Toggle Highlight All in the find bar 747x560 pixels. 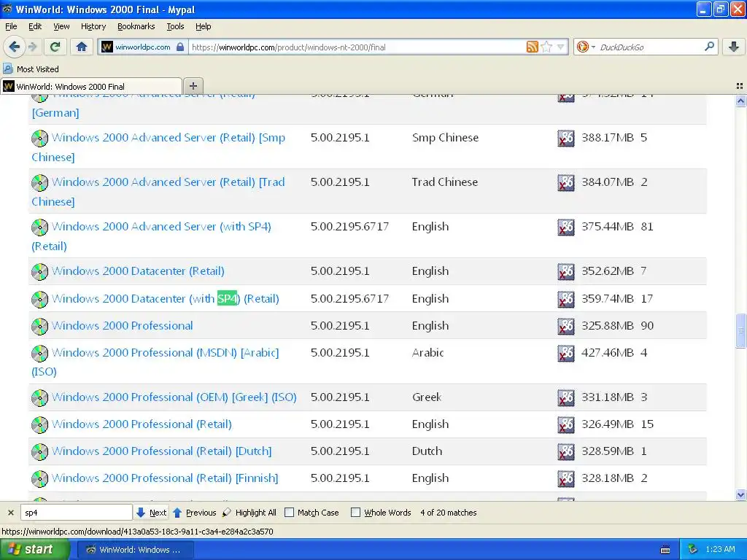(x=249, y=513)
